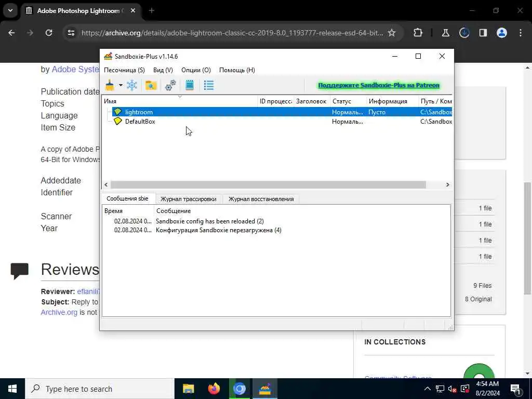The width and height of the screenshot is (532, 399).
Task: Show hidden system tray icons chevron
Action: point(428,389)
